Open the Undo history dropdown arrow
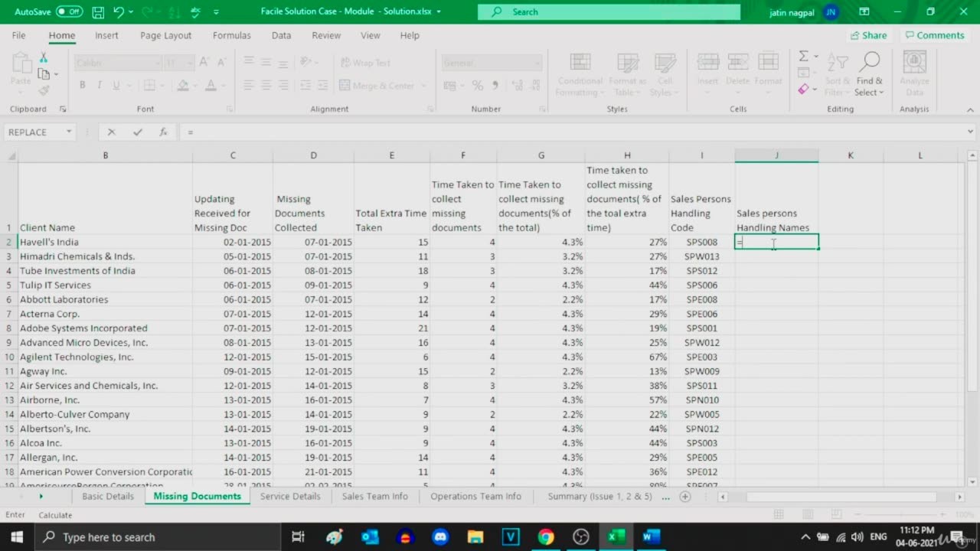This screenshot has width=980, height=551. coord(132,12)
